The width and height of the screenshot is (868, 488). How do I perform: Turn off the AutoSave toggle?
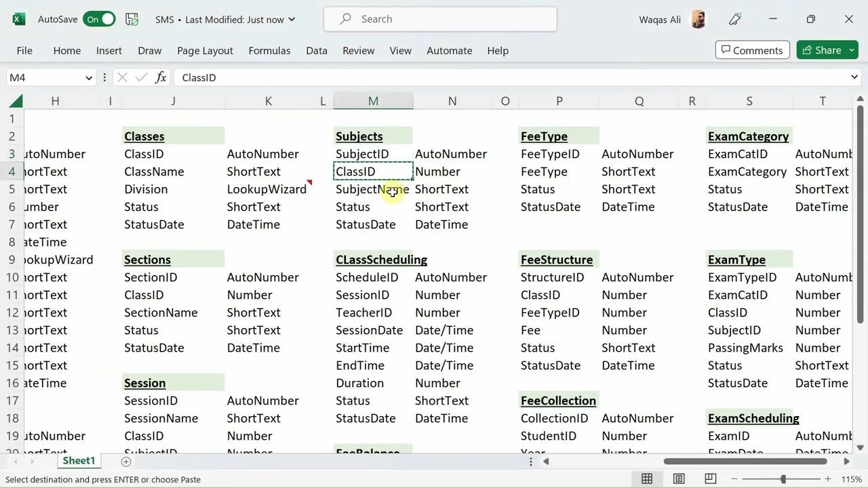pyautogui.click(x=99, y=19)
